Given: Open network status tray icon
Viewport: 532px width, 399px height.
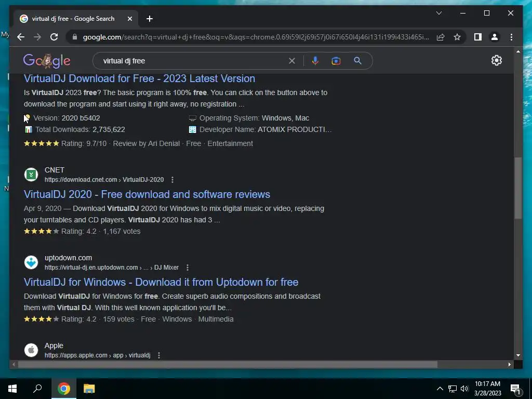Looking at the screenshot, I should click(453, 389).
